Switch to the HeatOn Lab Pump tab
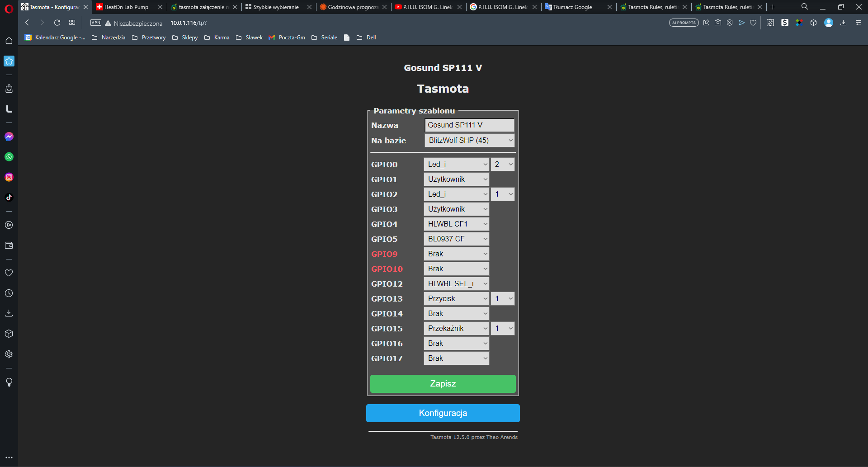 (x=127, y=7)
